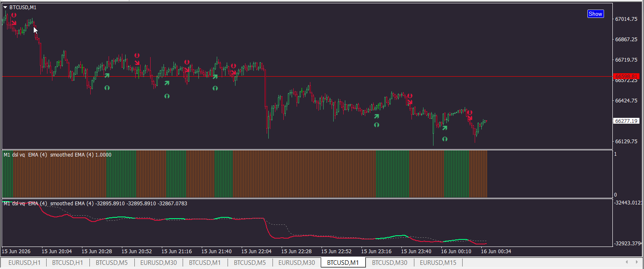Screen dimensions: 644x269
Task: Click the green buy arrow near 20:28
Action: [107, 75]
